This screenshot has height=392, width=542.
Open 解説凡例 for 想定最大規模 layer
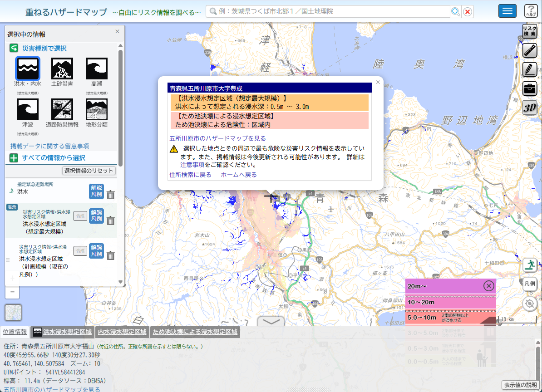(96, 216)
